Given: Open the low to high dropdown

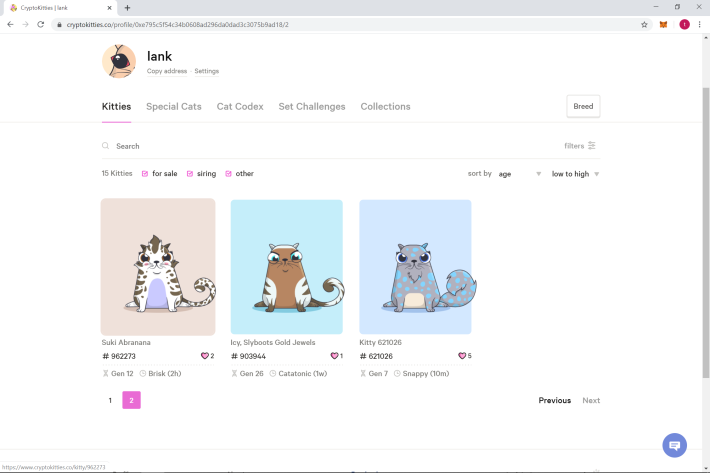Looking at the screenshot, I should point(575,174).
